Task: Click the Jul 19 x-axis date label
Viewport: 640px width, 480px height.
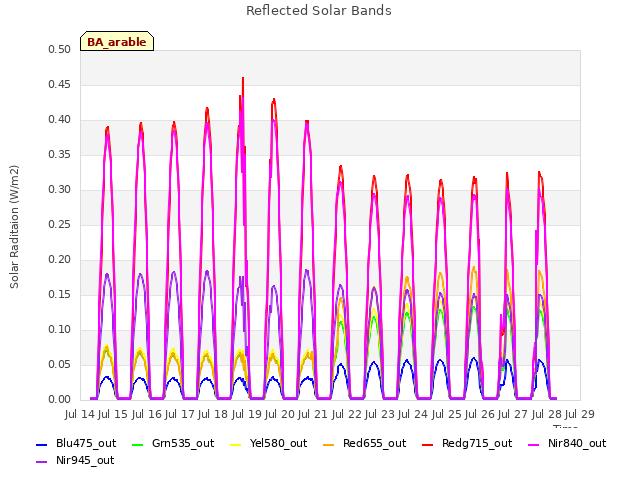Action: point(247,415)
